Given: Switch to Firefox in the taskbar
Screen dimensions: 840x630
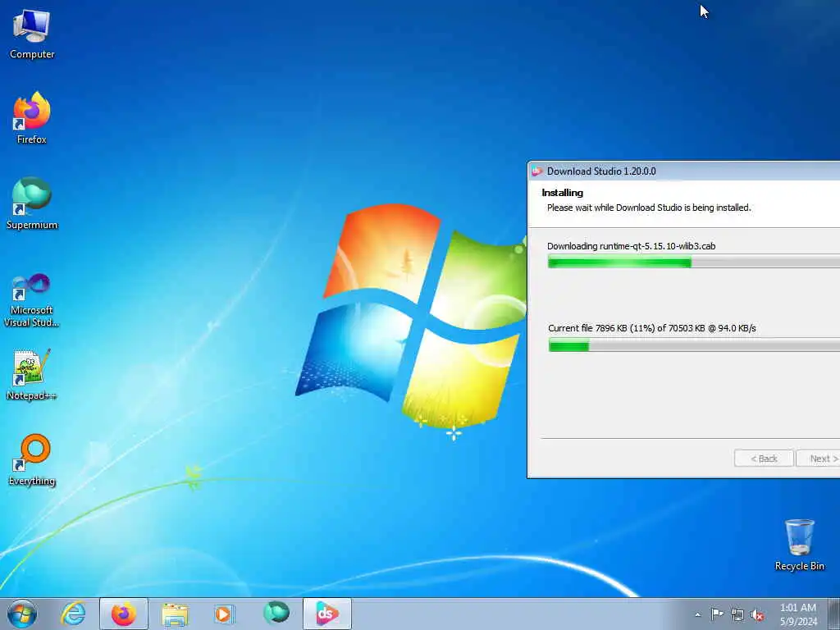Looking at the screenshot, I should click(x=124, y=614).
